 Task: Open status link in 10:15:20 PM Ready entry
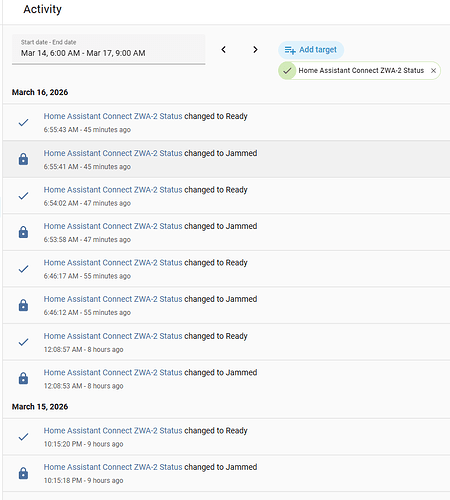(x=113, y=431)
